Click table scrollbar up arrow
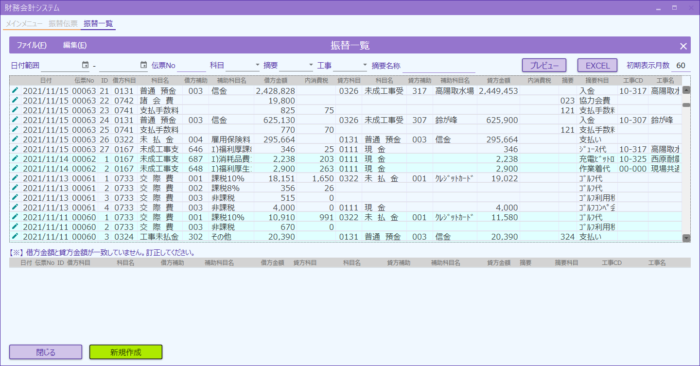Image resolution: width=700 pixels, height=366 pixels. pos(686,90)
